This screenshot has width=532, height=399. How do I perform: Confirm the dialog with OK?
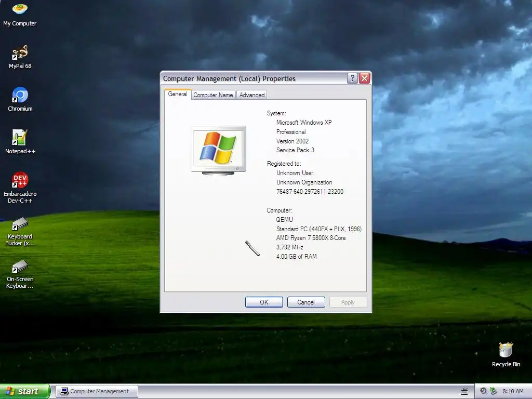click(x=264, y=302)
